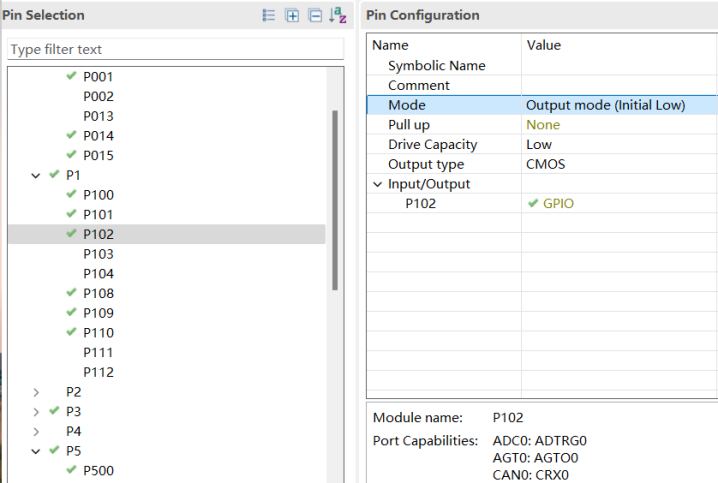Select pin P015 in the tree
The height and width of the screenshot is (483, 718).
point(98,155)
